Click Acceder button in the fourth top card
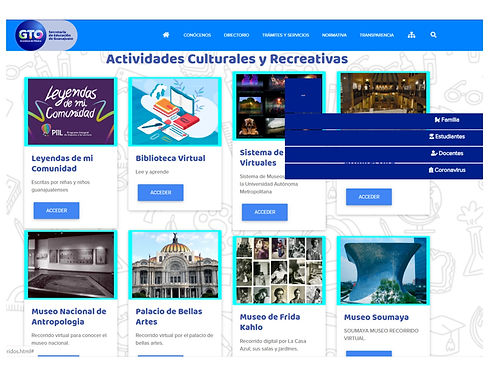490x379 pixels. [x=369, y=197]
